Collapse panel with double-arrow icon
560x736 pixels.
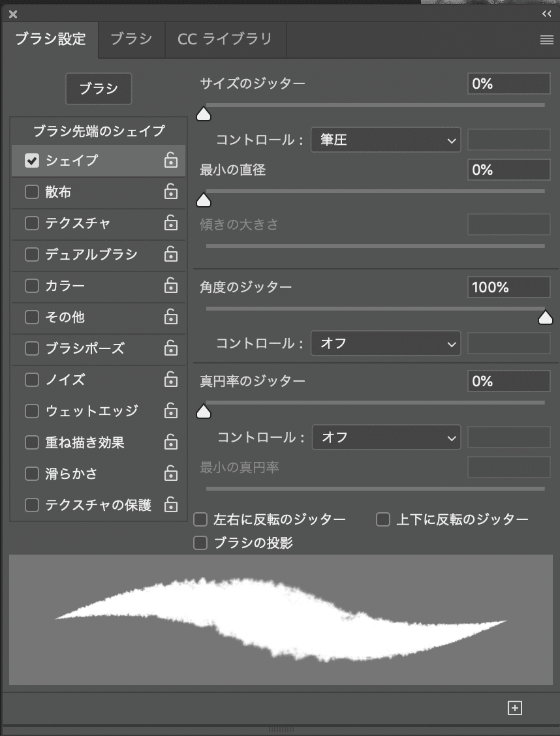pyautogui.click(x=547, y=14)
